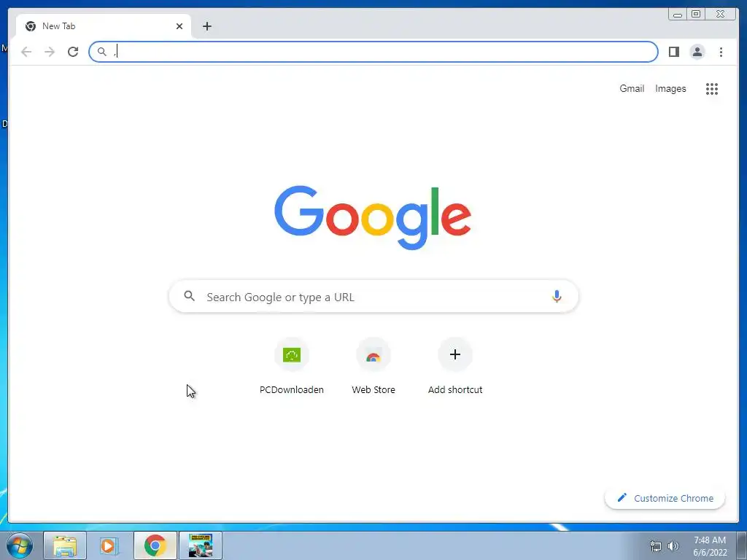Click the magnifier icon in Google search box
The height and width of the screenshot is (560, 747).
pyautogui.click(x=189, y=296)
